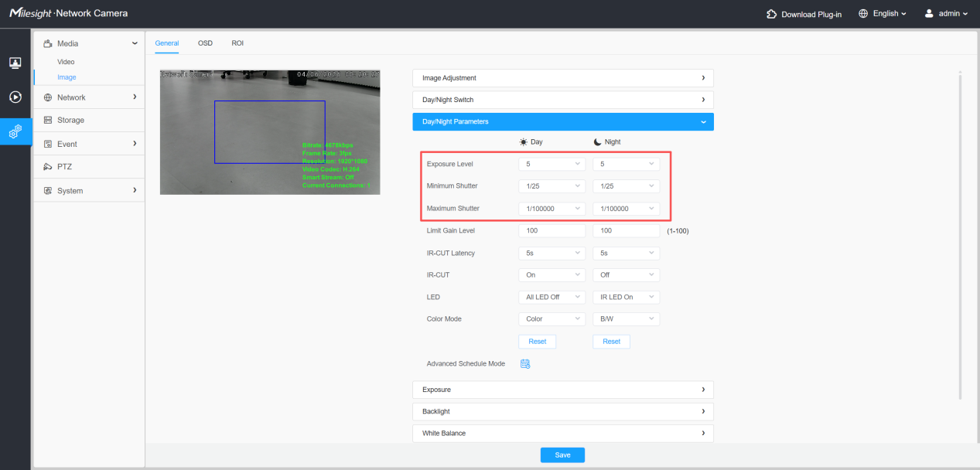Open Day IR-CUT dropdown set to On

tap(551, 275)
